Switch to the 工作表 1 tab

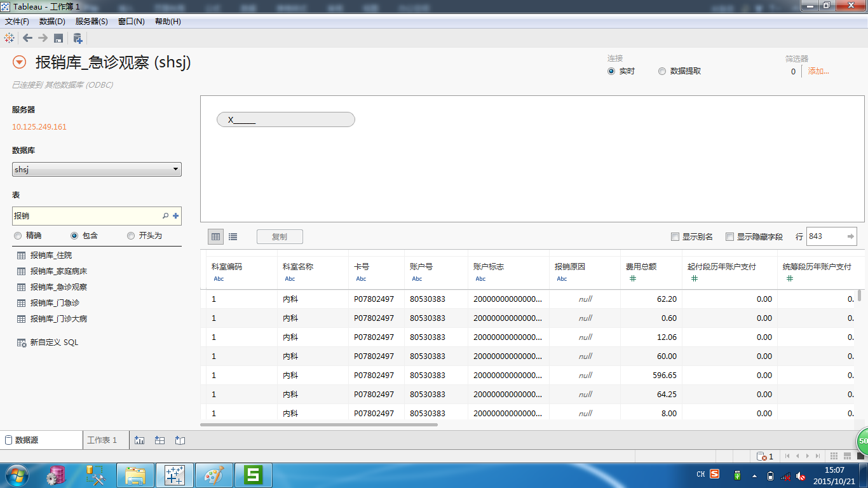(x=102, y=440)
